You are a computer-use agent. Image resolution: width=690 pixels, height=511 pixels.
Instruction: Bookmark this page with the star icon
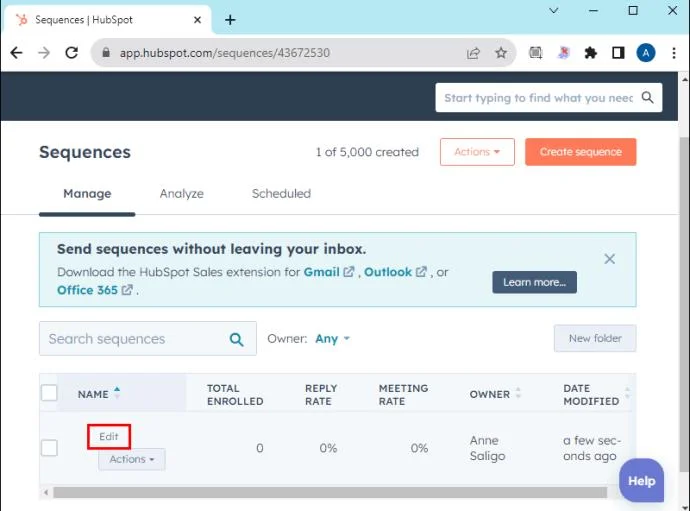click(501, 53)
